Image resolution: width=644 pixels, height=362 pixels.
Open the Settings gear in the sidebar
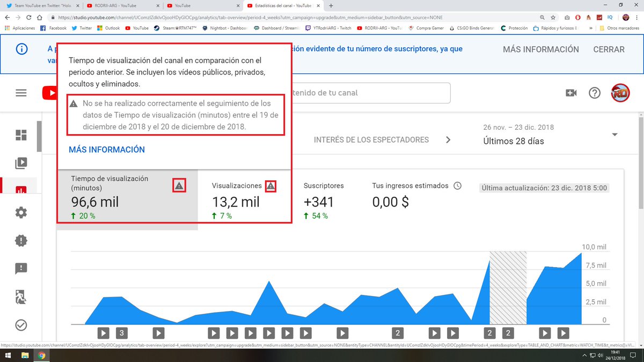click(21, 212)
